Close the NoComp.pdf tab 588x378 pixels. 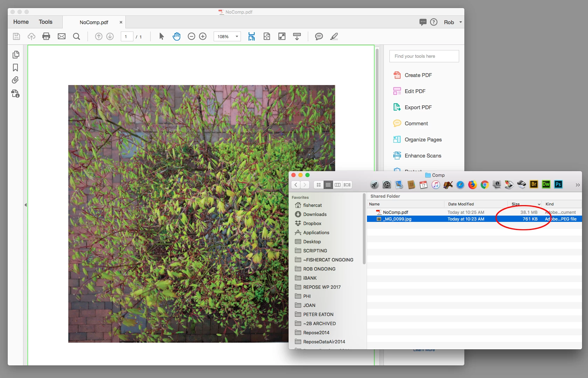pyautogui.click(x=121, y=22)
